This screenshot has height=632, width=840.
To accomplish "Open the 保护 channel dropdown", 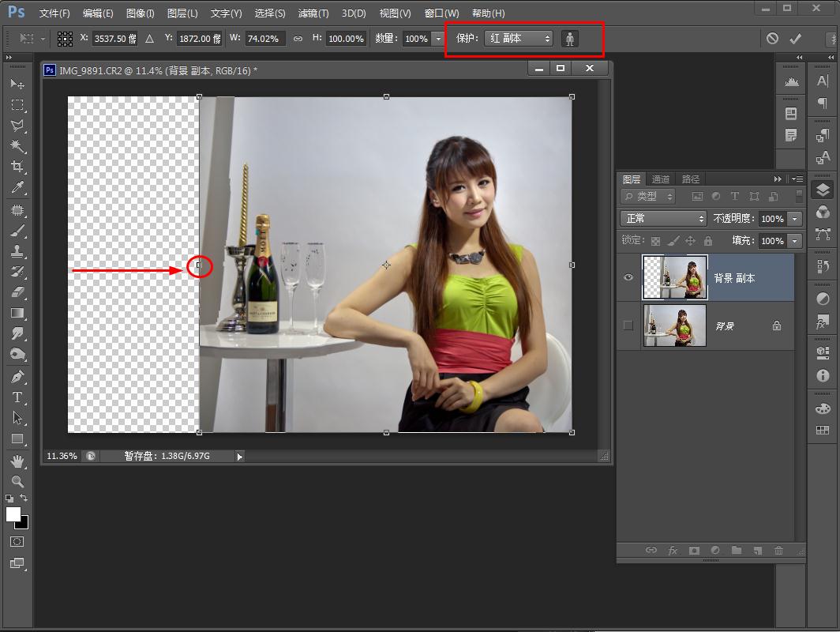I will tap(518, 39).
